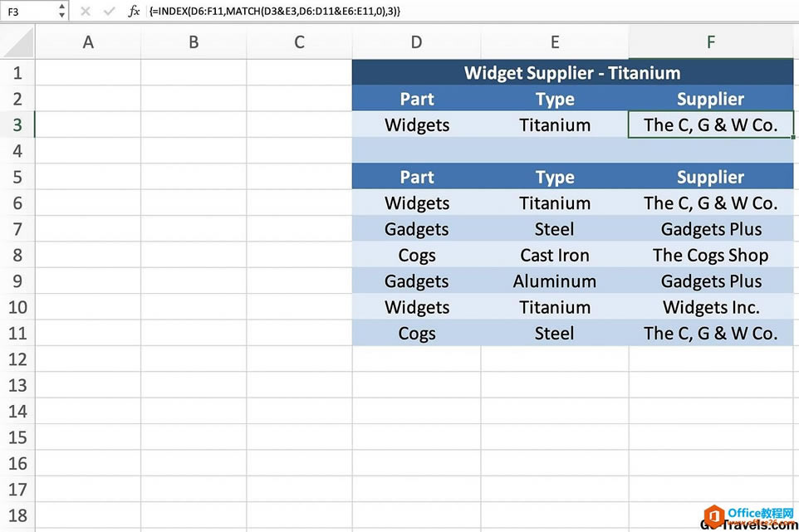Select column A header

(88, 42)
